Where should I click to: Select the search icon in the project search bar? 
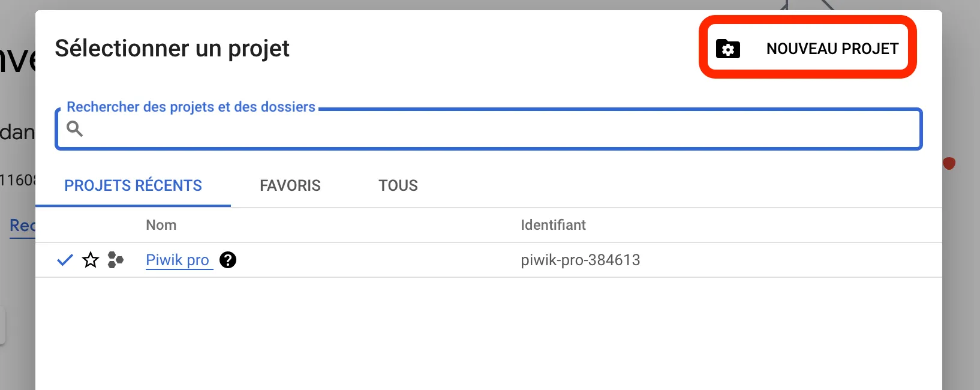[76, 129]
